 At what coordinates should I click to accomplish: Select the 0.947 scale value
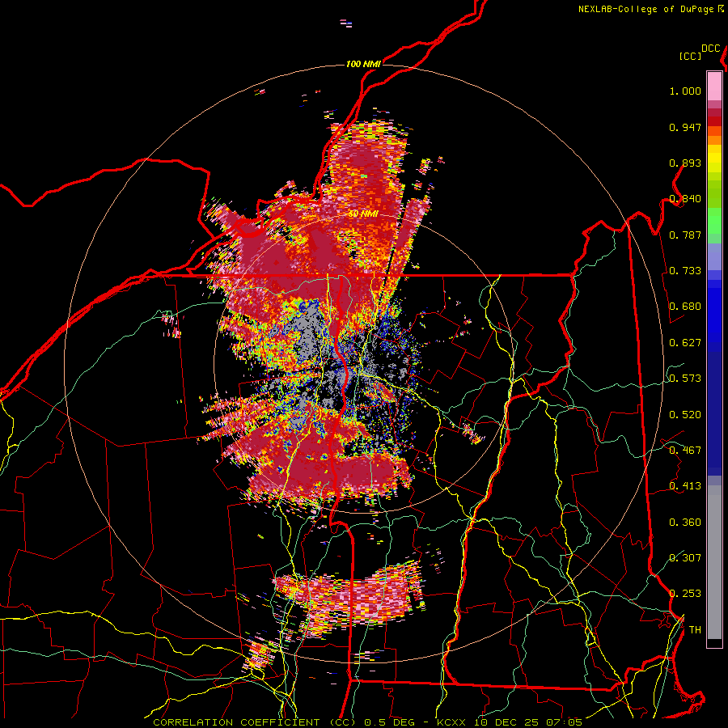pos(685,127)
